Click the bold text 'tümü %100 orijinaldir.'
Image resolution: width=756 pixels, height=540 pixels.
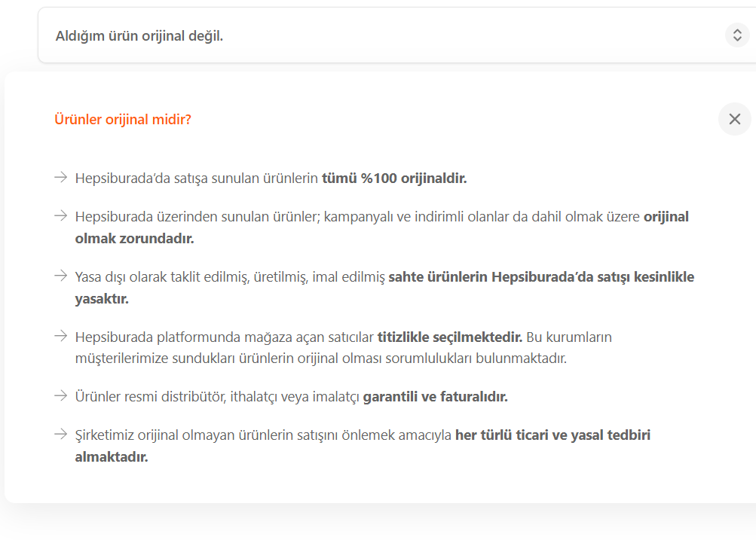click(x=394, y=178)
